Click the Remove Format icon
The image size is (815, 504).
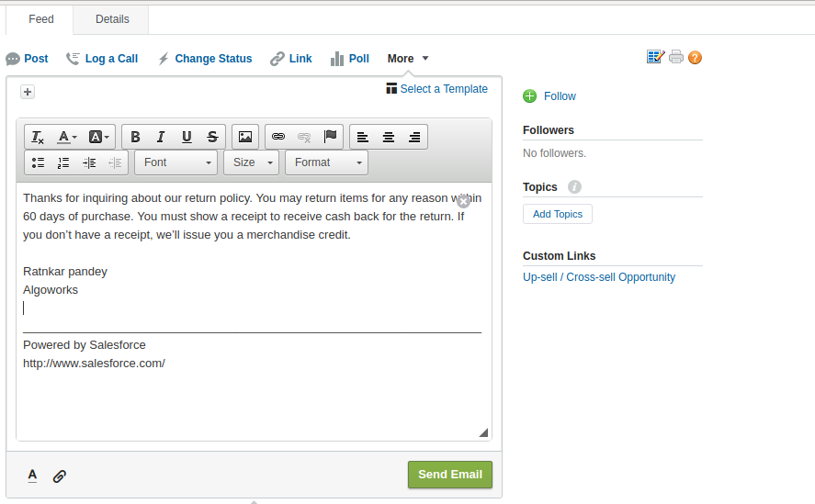point(38,137)
